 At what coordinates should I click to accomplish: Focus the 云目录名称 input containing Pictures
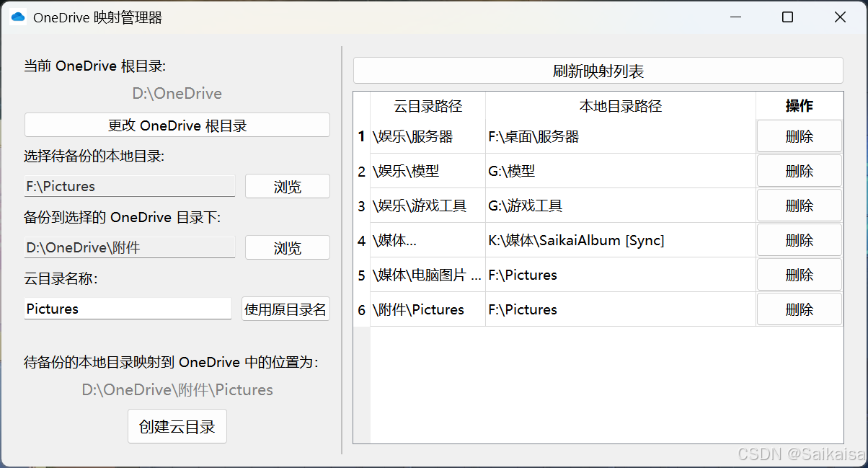[128, 309]
